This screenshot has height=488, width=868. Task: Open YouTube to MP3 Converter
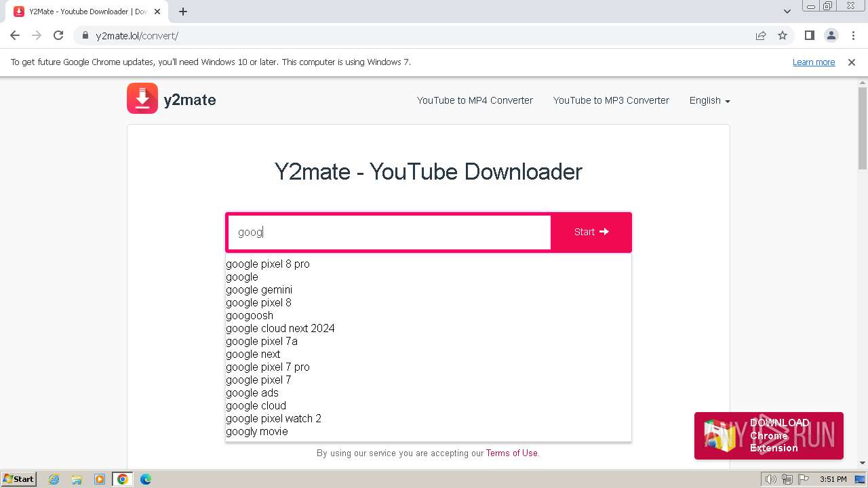pos(611,100)
